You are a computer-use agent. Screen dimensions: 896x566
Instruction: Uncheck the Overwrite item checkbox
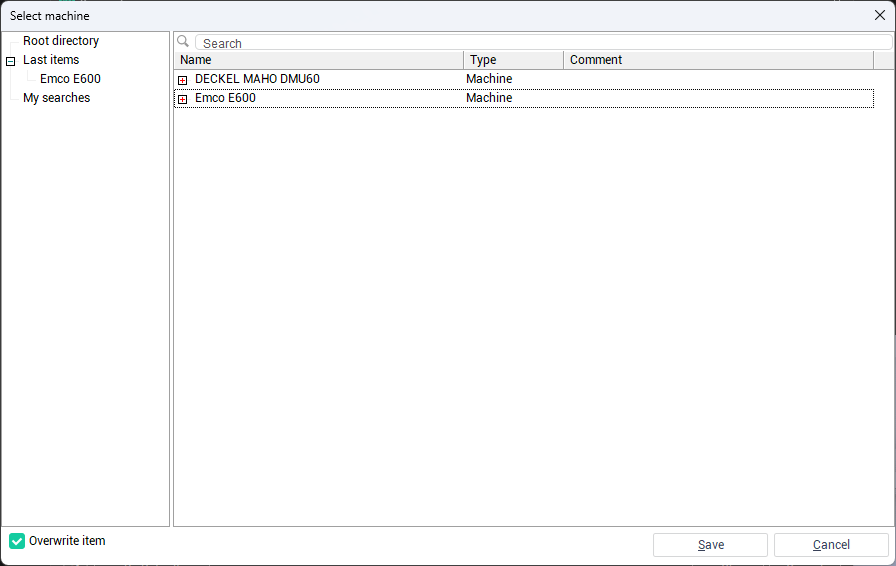click(17, 541)
